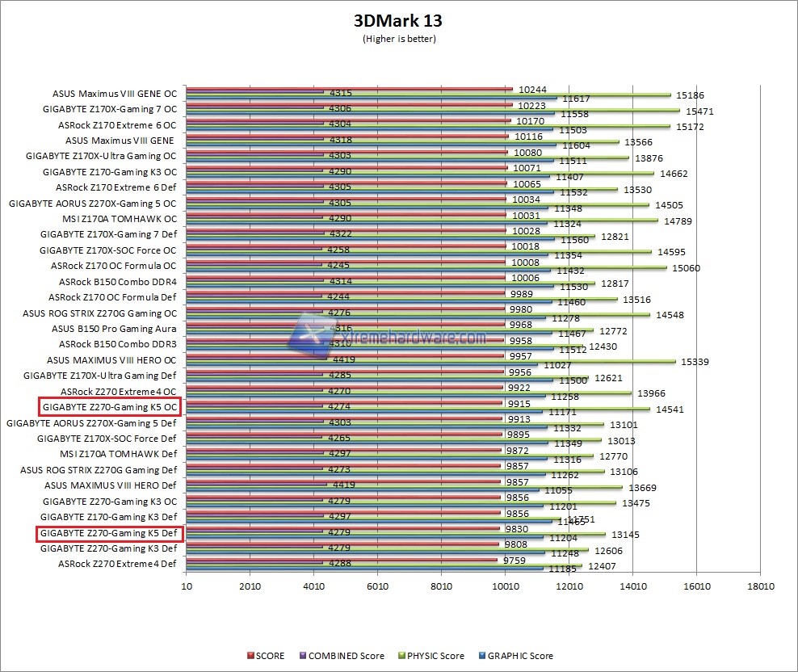This screenshot has width=798, height=672.
Task: Click the 15471 physics score data label
Action: (x=699, y=111)
